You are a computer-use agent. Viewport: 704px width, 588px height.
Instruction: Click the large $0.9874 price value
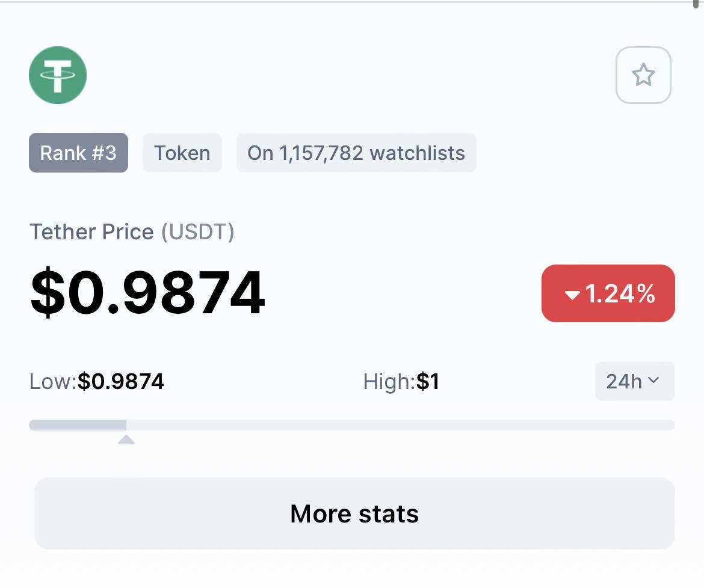coord(147,293)
